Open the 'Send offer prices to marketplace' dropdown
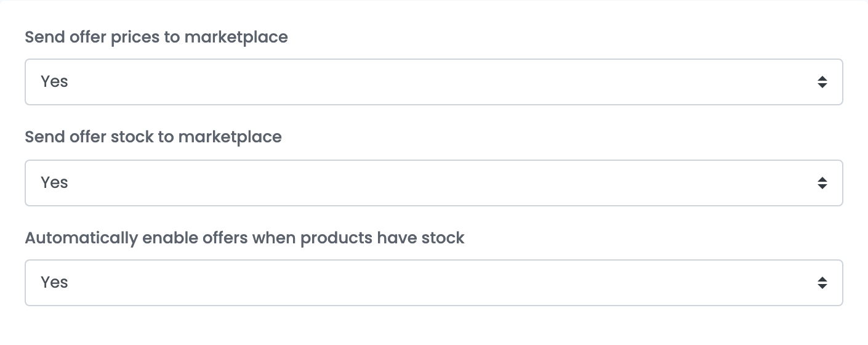 coord(433,82)
